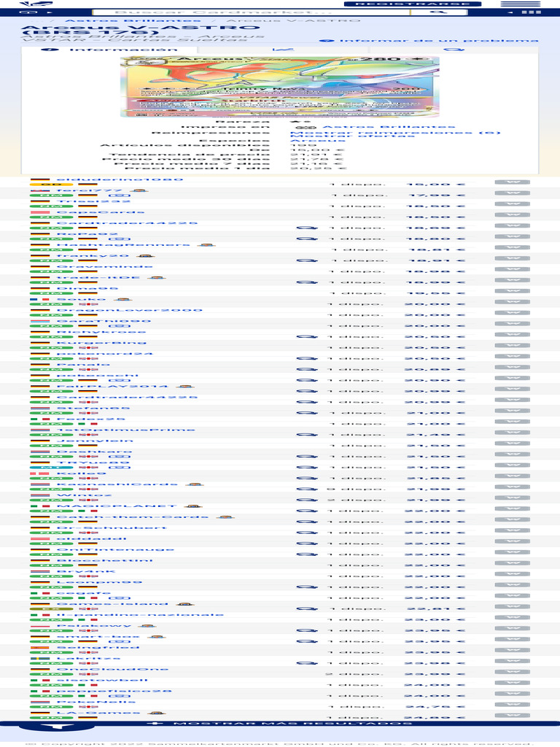Click the seller badge beside trade-itDE
The height and width of the screenshot is (747, 560).
(156, 277)
